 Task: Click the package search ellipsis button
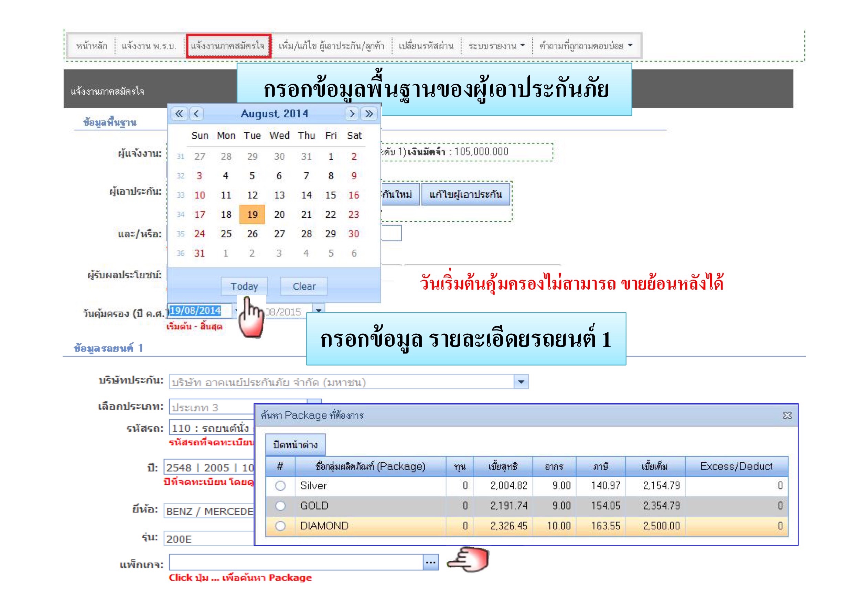tap(431, 562)
